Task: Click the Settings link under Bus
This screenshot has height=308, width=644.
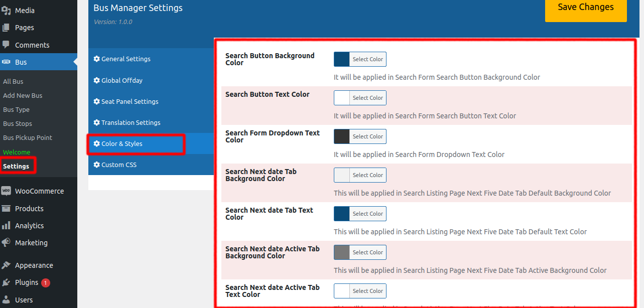Action: point(17,166)
